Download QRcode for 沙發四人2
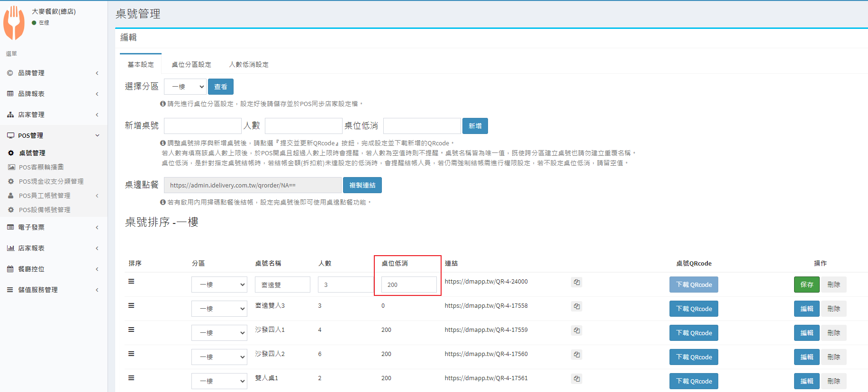Viewport: 868px width, 392px height. tap(694, 357)
